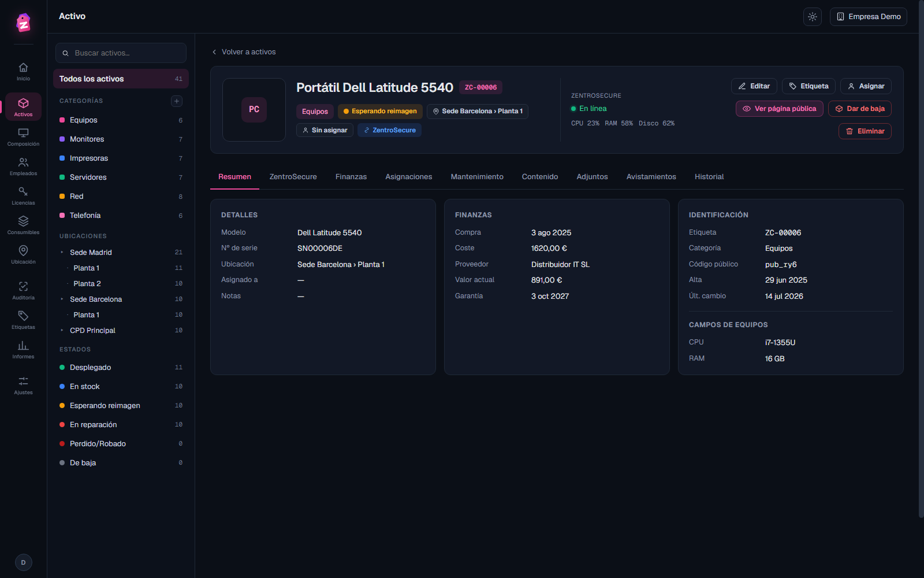The height and width of the screenshot is (578, 924).
Task: Click the Empresa Demo company button
Action: coord(869,17)
